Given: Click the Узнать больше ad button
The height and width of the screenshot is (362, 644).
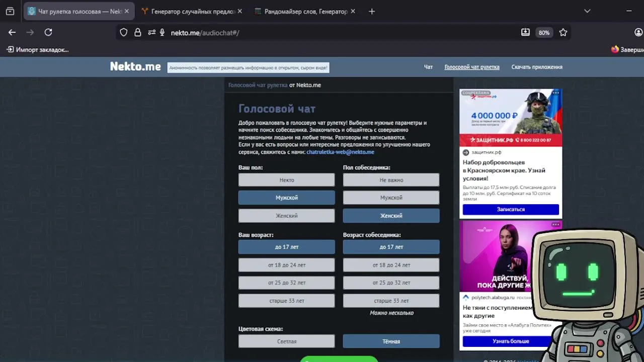Looking at the screenshot, I should pos(511,341).
